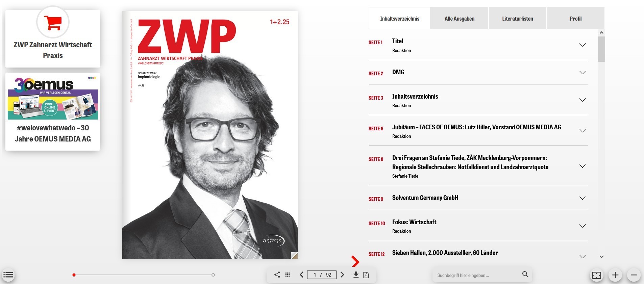Open Solventum Germany GmbH on Seite 9
This screenshot has width=644, height=284.
tap(425, 198)
